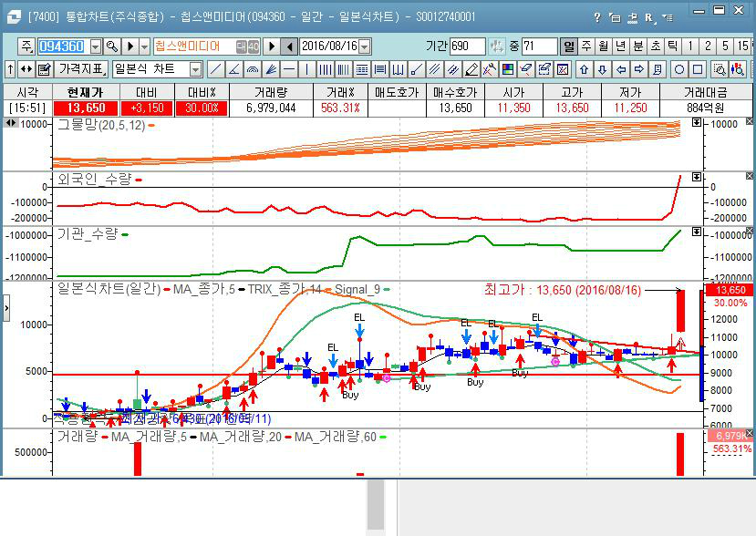Switch chart period to 분 (minute)

tap(637, 46)
